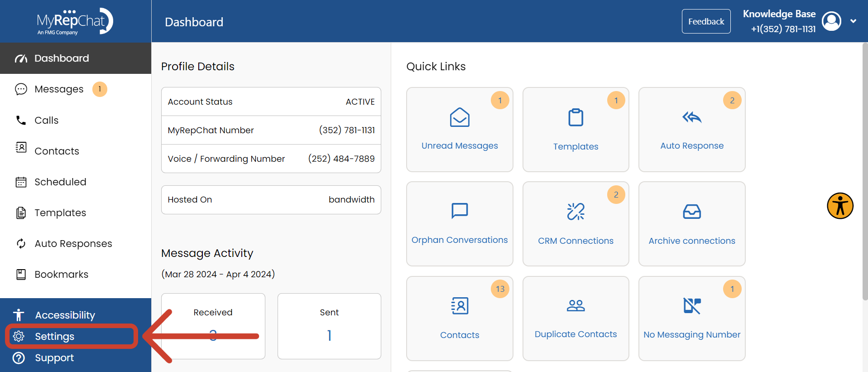Click the MyRepChat Number (352) 781-1131
This screenshot has width=868, height=372.
click(347, 130)
